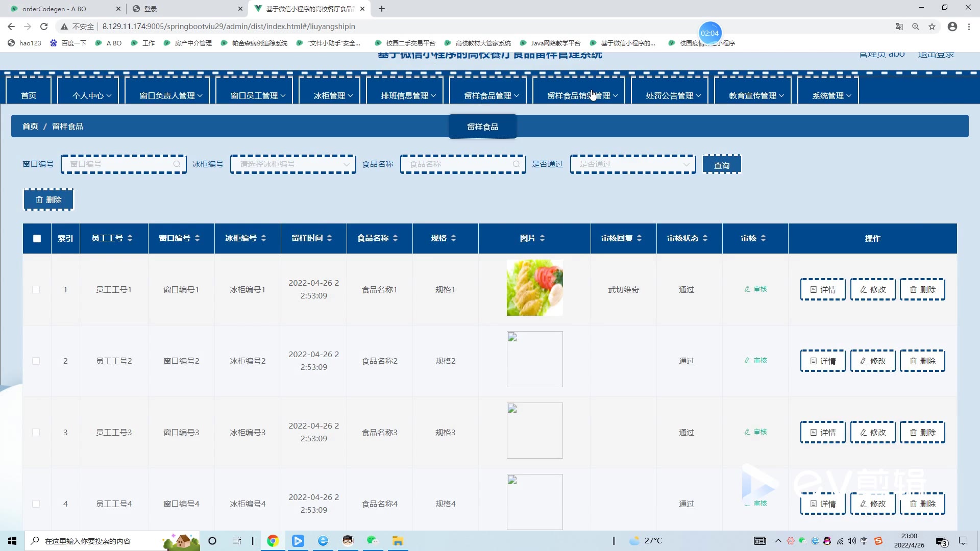Select 留样食品 submenu item
The width and height of the screenshot is (980, 551).
tap(483, 127)
